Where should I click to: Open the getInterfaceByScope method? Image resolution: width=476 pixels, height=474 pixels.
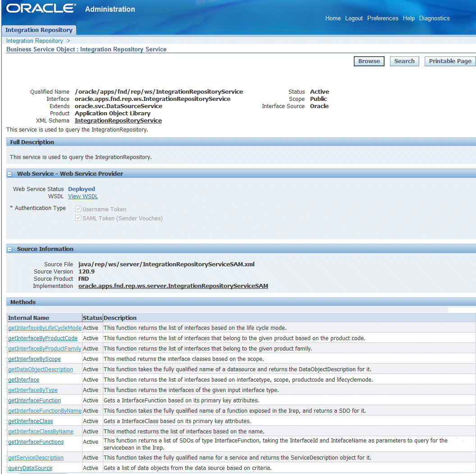coord(34,359)
